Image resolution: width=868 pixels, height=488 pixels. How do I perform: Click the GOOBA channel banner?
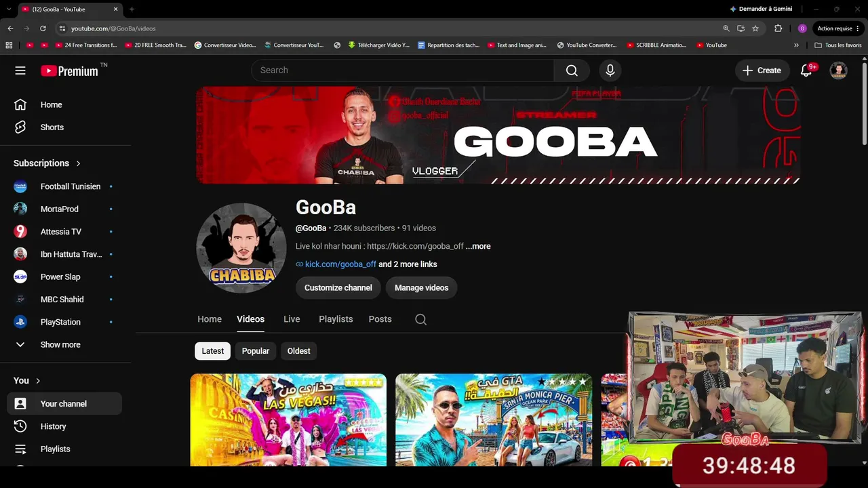point(498,135)
